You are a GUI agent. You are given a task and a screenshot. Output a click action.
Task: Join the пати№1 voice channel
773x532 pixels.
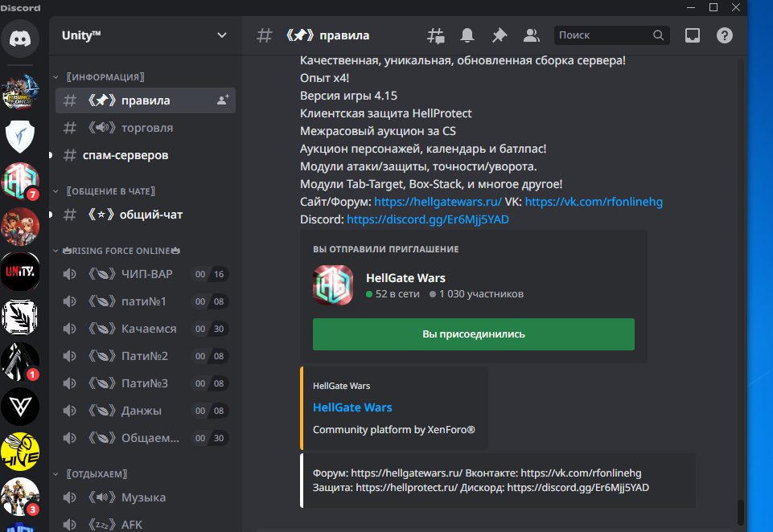click(146, 301)
